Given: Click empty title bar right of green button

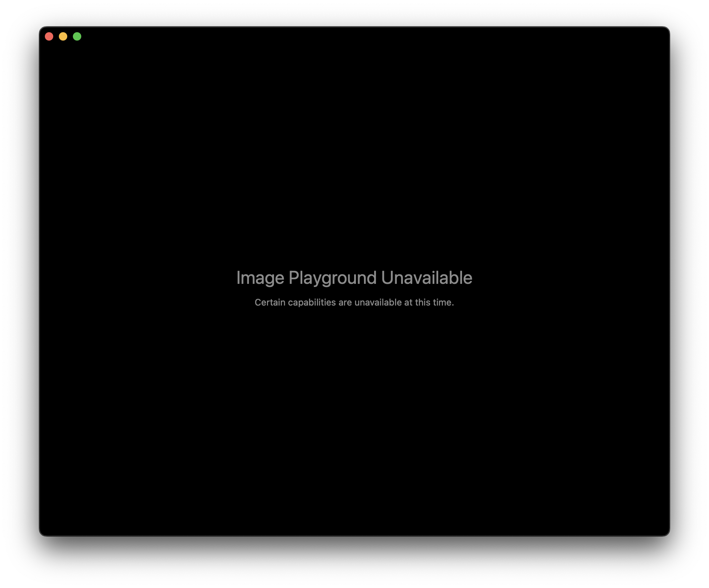Looking at the screenshot, I should point(350,36).
